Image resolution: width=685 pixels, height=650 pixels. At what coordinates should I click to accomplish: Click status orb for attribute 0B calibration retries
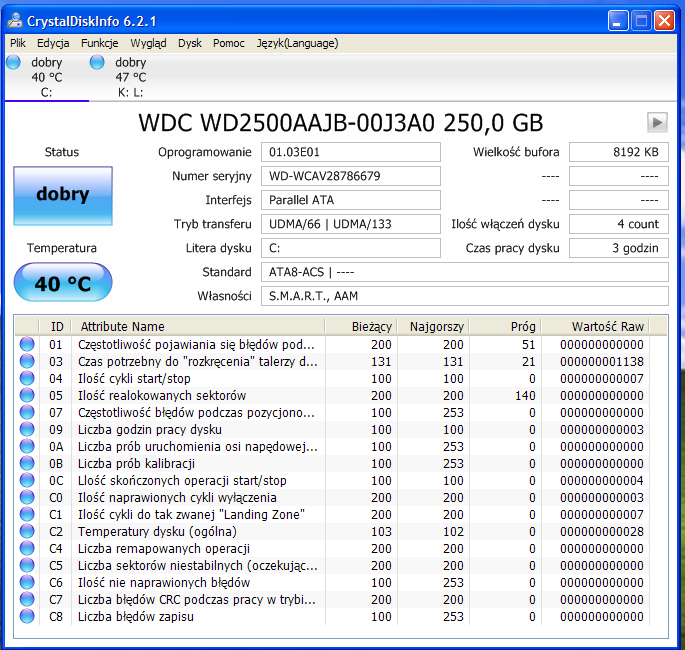tap(27, 463)
